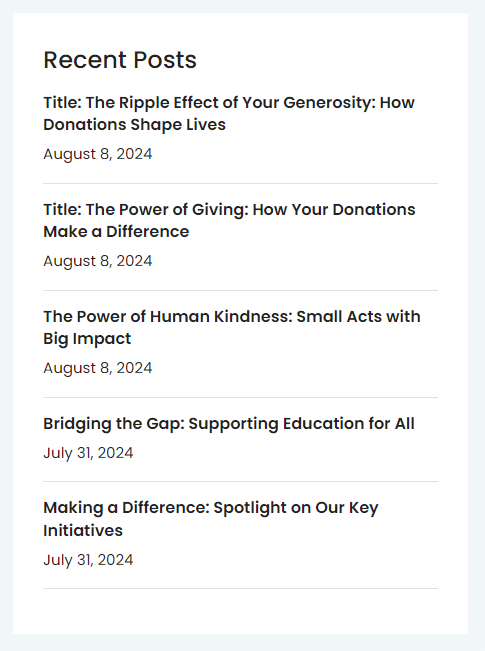
Task: Click 'Supporting Education for All' text
Action: coord(301,423)
